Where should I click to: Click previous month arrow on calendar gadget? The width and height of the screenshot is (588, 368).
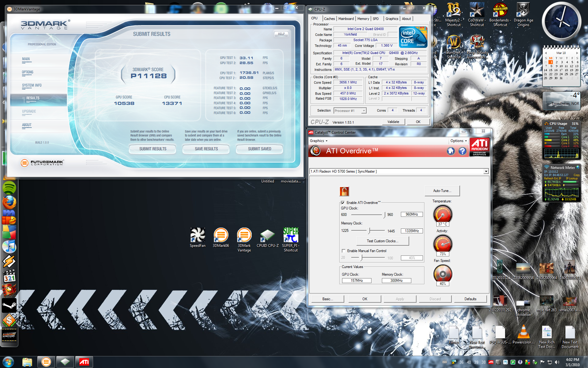click(545, 53)
